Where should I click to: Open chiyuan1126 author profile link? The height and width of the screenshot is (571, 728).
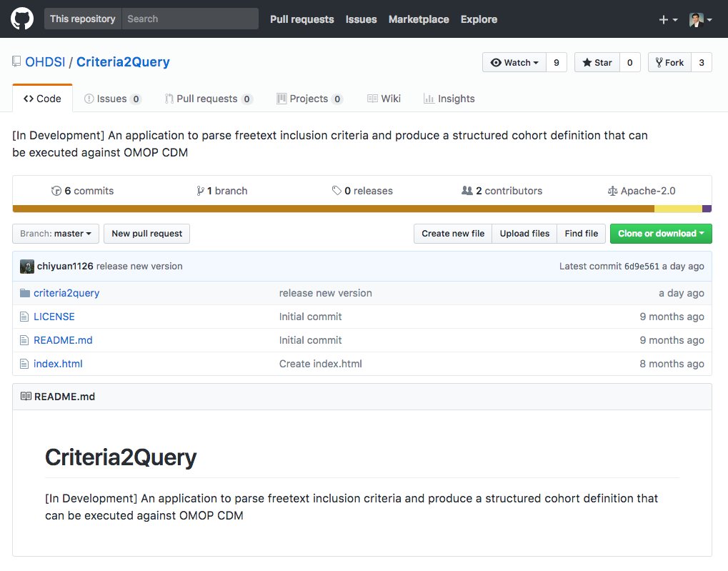click(65, 267)
